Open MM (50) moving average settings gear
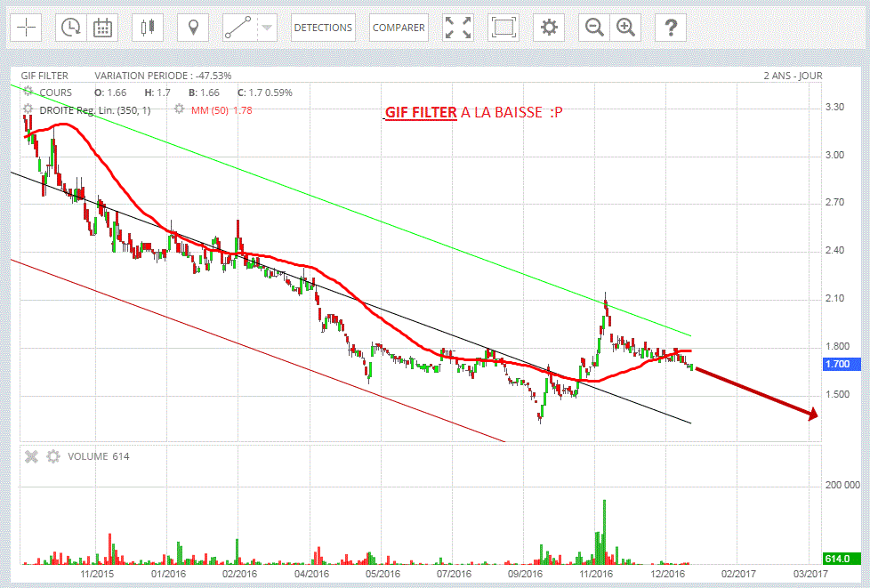Image resolution: width=870 pixels, height=588 pixels. point(179,109)
